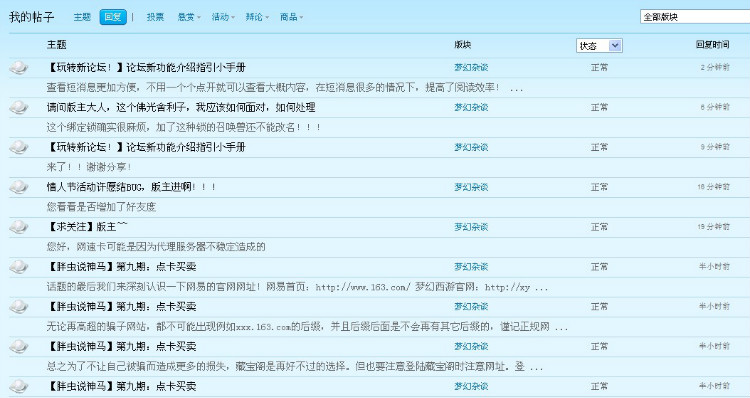This screenshot has height=398, width=750.
Task: Click reply text 您好,网速卡可能是因为代理服务器
Action: tap(156, 247)
